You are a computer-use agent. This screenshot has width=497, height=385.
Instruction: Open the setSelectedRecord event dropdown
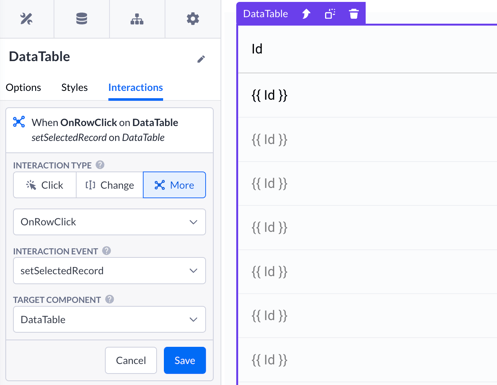[x=109, y=271]
